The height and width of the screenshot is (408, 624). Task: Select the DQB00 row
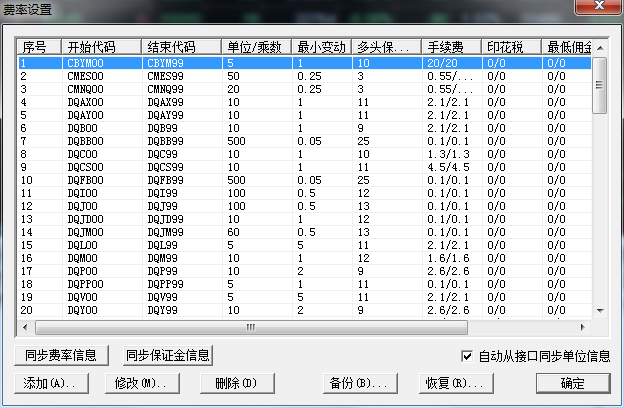(304, 128)
